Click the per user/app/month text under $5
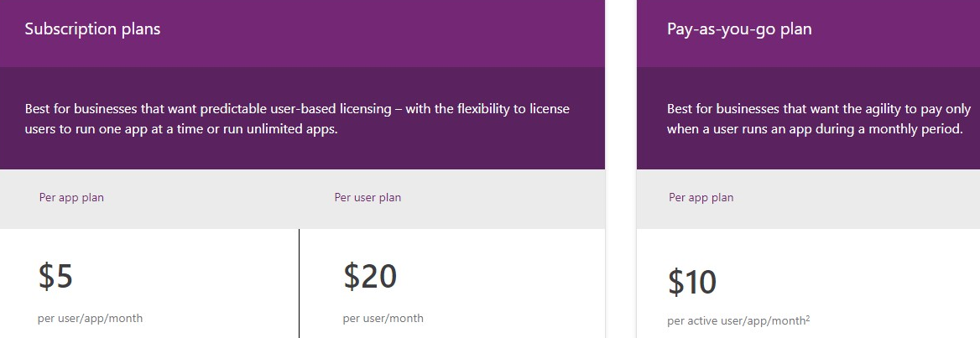The width and height of the screenshot is (980, 338). pyautogui.click(x=90, y=319)
